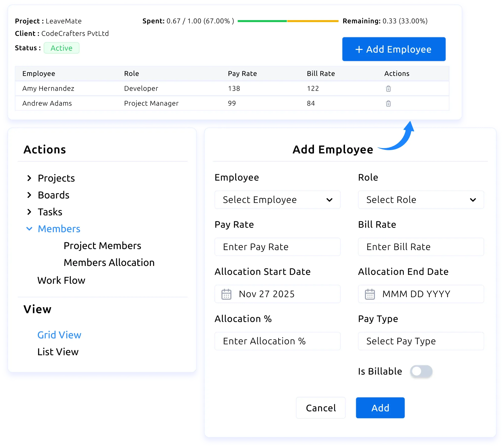Switch to List View

pyautogui.click(x=58, y=352)
